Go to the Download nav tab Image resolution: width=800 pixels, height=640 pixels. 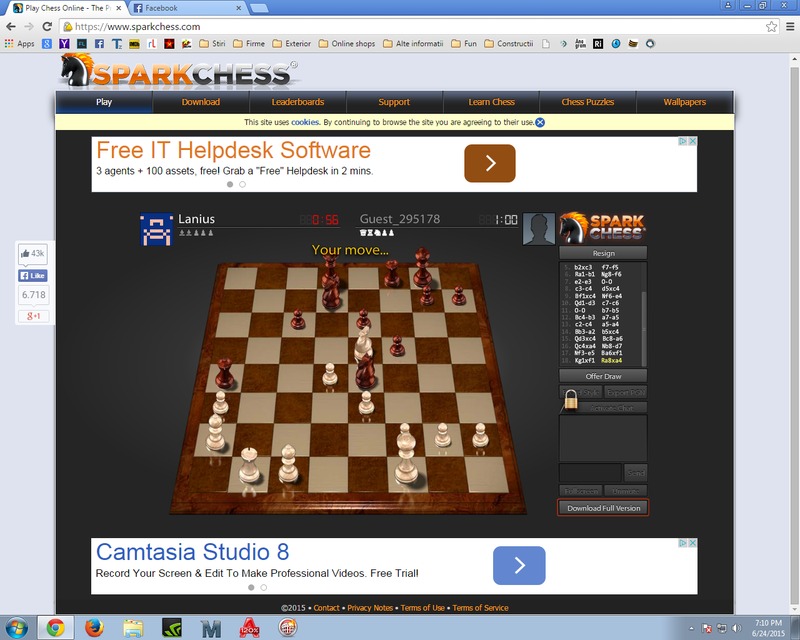201,102
